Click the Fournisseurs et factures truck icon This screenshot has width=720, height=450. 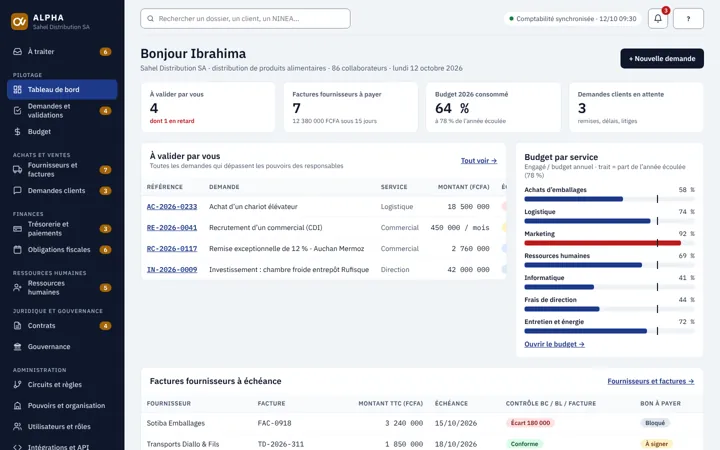pos(17,170)
